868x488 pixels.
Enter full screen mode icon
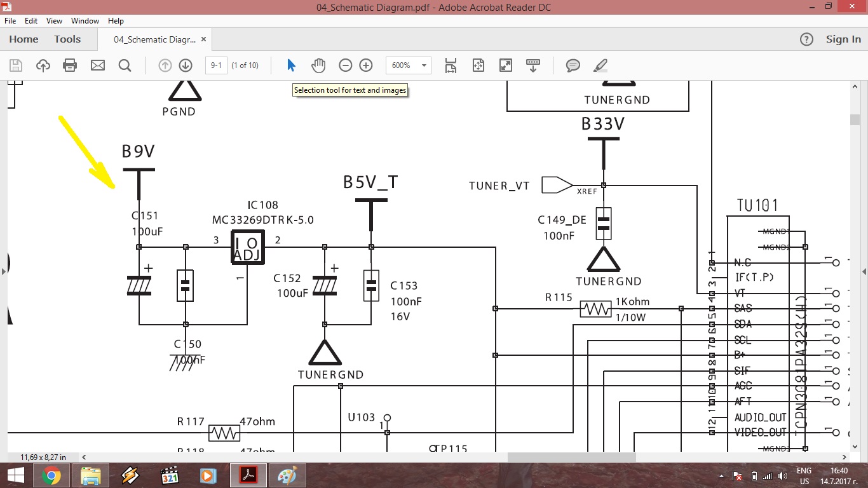coord(506,65)
